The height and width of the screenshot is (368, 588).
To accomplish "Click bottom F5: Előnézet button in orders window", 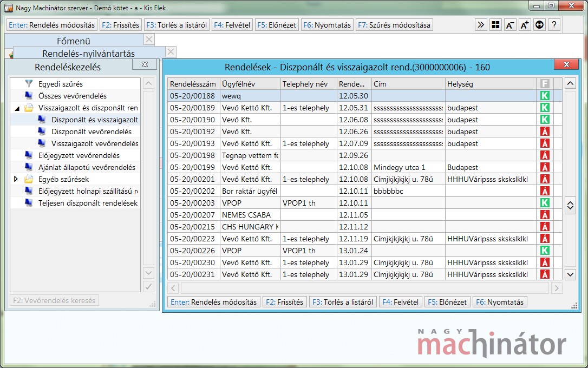I will click(x=447, y=302).
